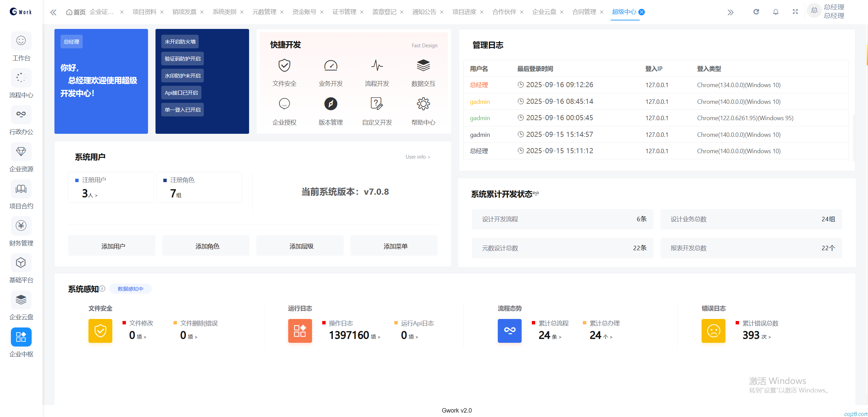The height and width of the screenshot is (417, 868).
Task: Select the 数据交互 layers icon
Action: (423, 65)
